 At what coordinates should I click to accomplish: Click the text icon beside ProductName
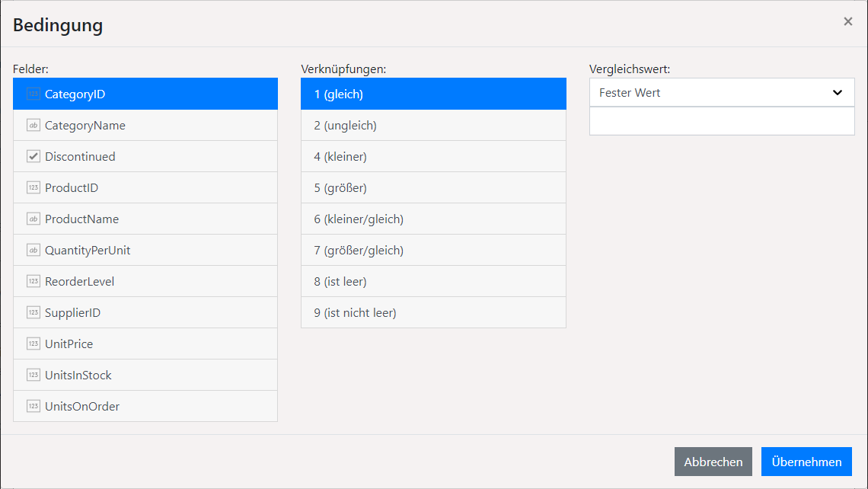(x=33, y=219)
